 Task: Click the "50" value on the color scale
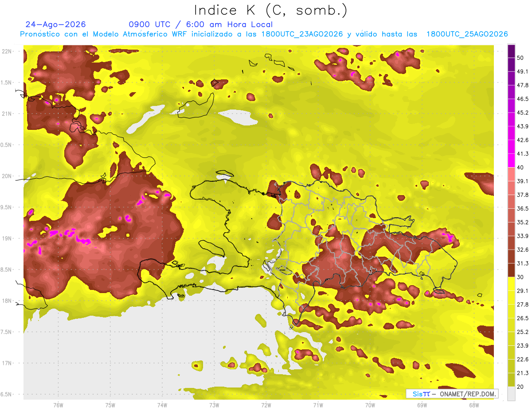pos(520,58)
